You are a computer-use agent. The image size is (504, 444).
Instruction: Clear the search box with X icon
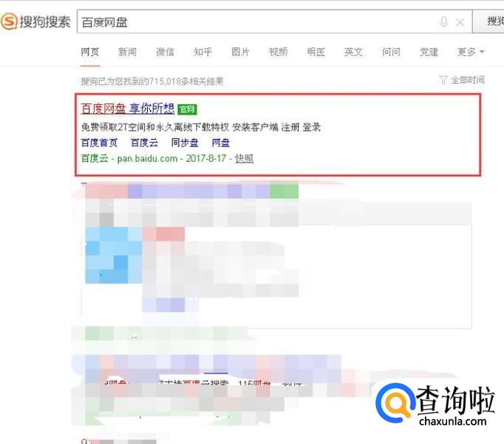tap(460, 22)
